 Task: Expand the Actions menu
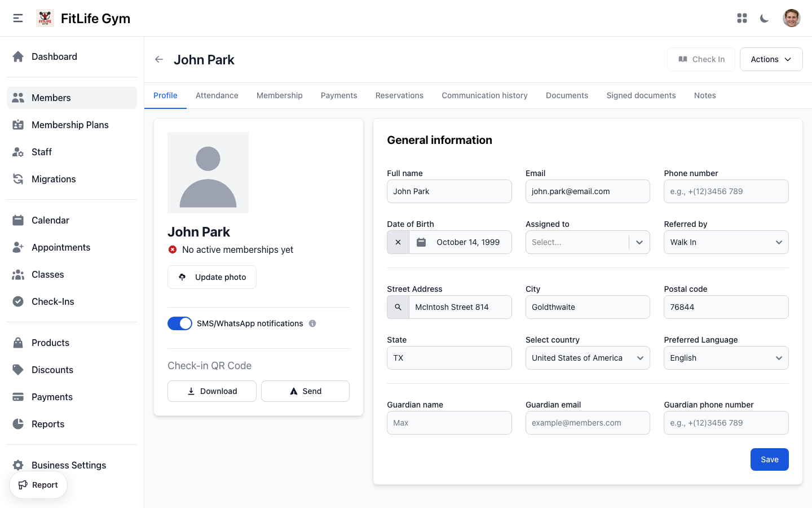pyautogui.click(x=771, y=59)
